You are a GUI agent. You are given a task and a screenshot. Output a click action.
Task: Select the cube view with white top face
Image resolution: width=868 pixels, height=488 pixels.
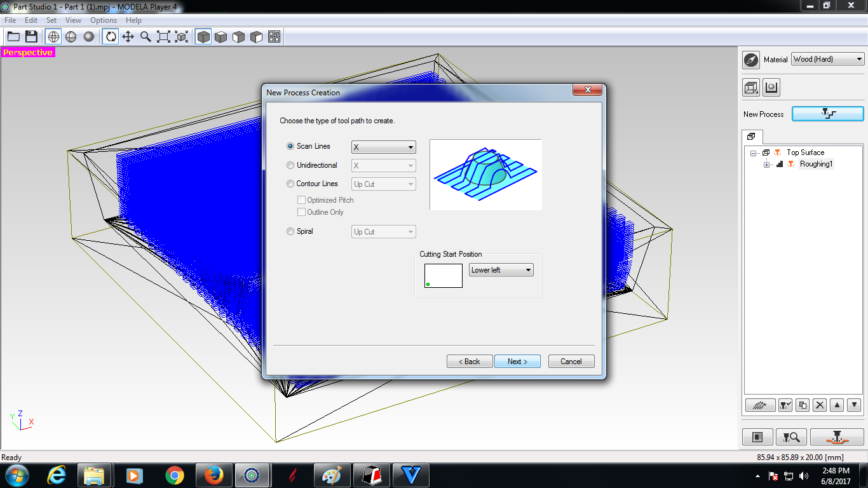click(x=221, y=37)
